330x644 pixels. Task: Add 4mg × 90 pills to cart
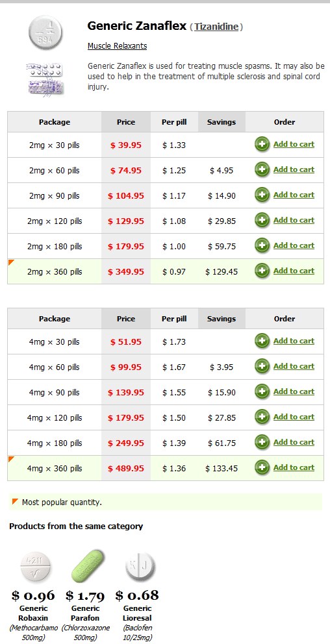click(294, 392)
